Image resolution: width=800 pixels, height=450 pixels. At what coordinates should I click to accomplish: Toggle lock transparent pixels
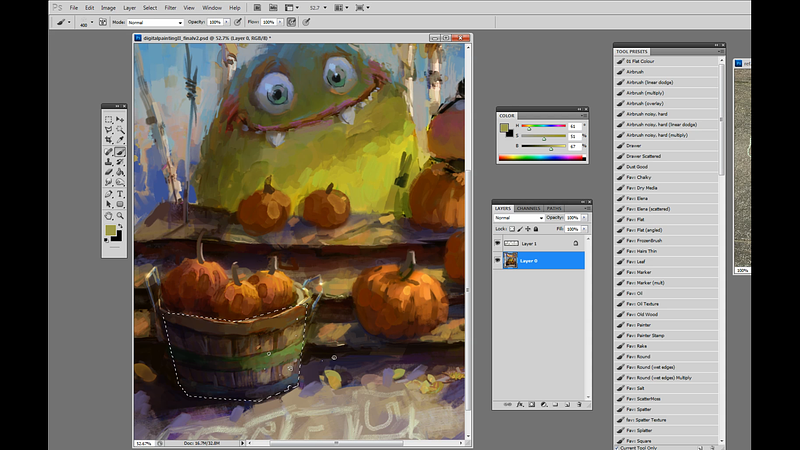[x=512, y=229]
